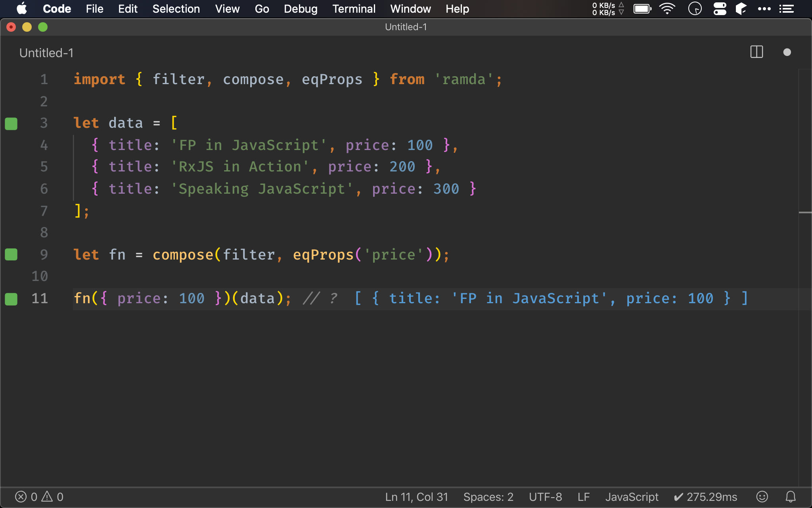Open Notification Center list icon
The height and width of the screenshot is (508, 812).
tap(786, 8)
